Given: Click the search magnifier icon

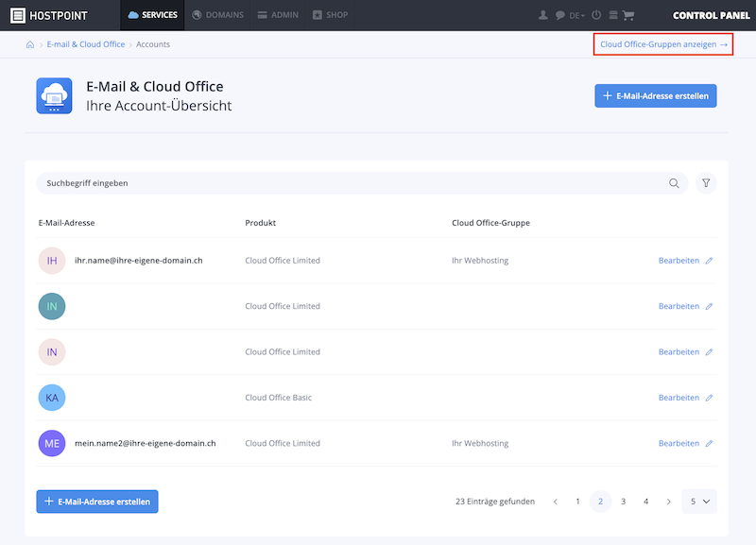Looking at the screenshot, I should pyautogui.click(x=674, y=183).
